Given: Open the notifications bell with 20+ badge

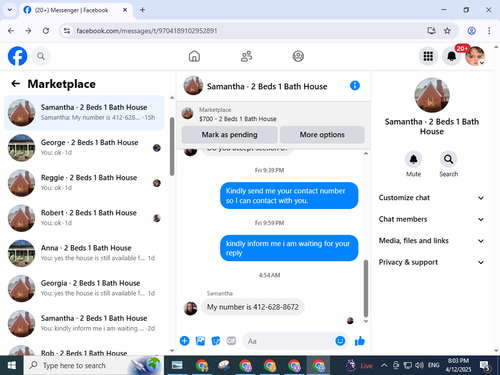Looking at the screenshot, I should (451, 56).
